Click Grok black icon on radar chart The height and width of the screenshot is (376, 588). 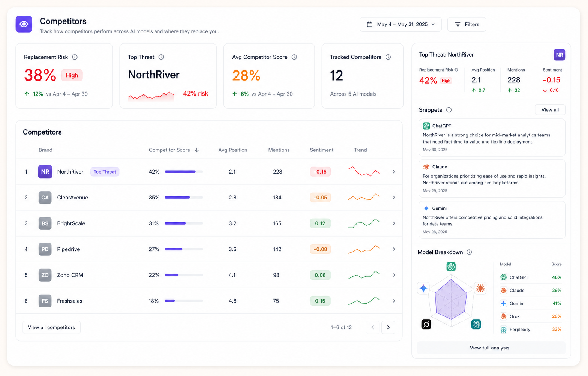tap(426, 324)
